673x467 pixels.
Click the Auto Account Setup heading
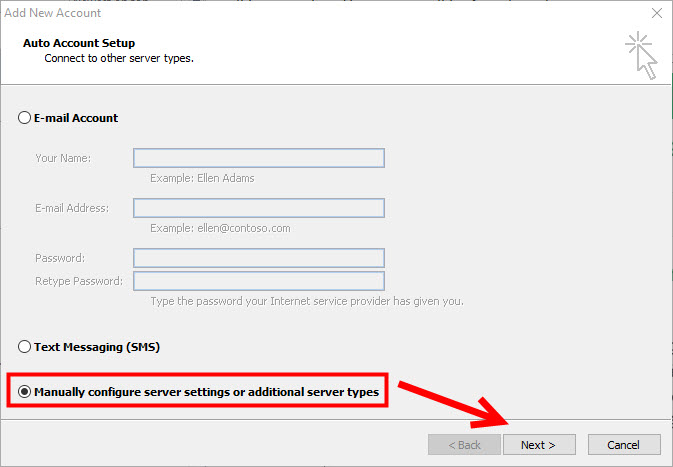78,44
